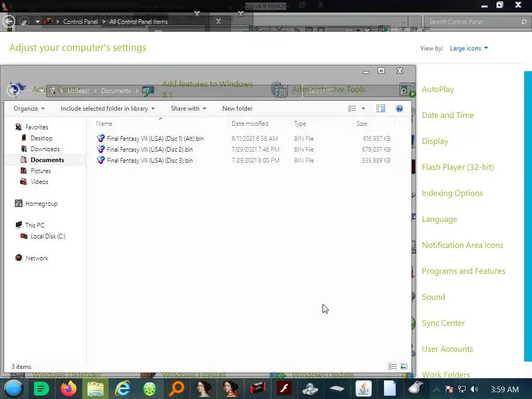This screenshot has height=399, width=532.
Task: Open Language in Control Panel
Action: point(440,219)
